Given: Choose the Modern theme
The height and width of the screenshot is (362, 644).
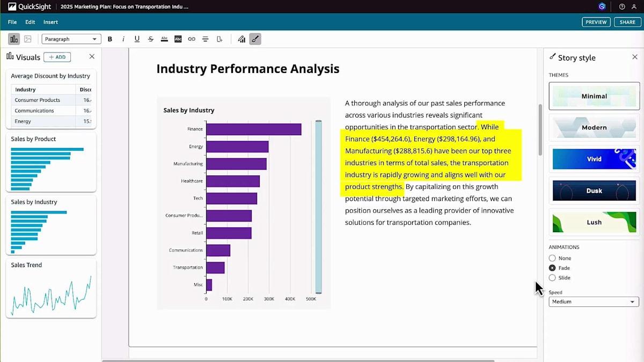Looking at the screenshot, I should [594, 128].
